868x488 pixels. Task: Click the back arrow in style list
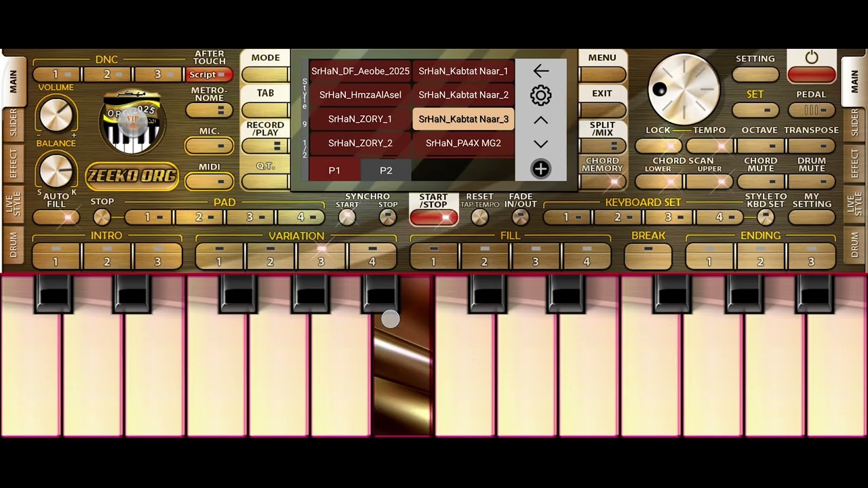pos(540,70)
